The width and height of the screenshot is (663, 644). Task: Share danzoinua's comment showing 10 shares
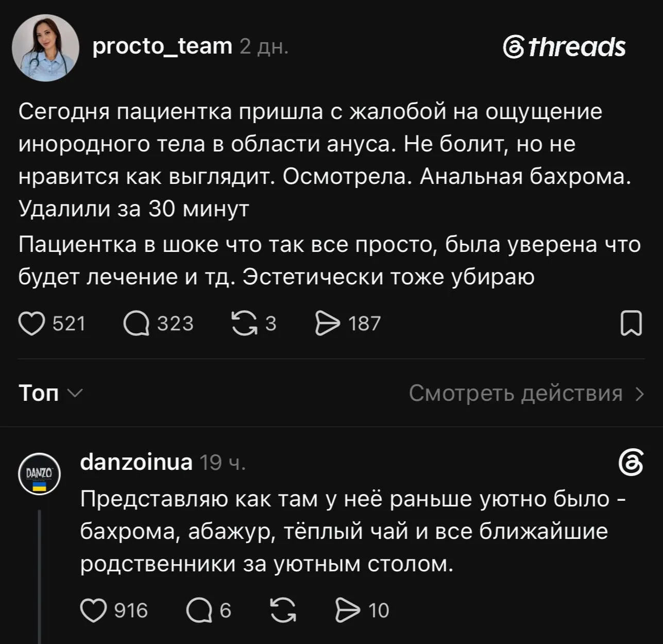(x=348, y=611)
